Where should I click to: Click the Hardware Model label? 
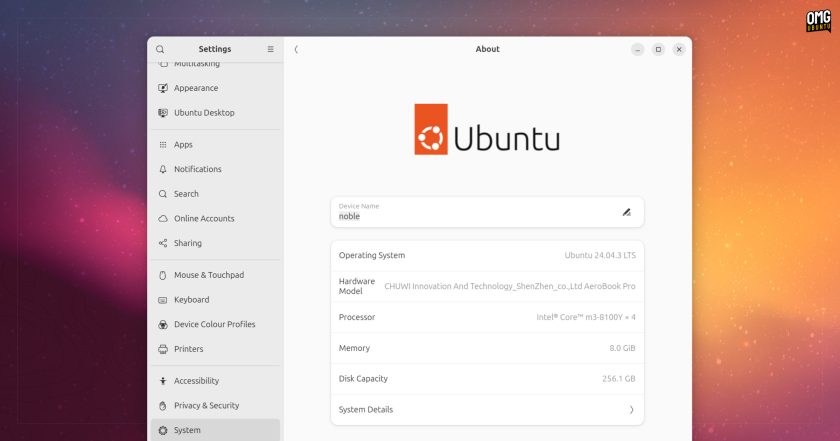(357, 286)
